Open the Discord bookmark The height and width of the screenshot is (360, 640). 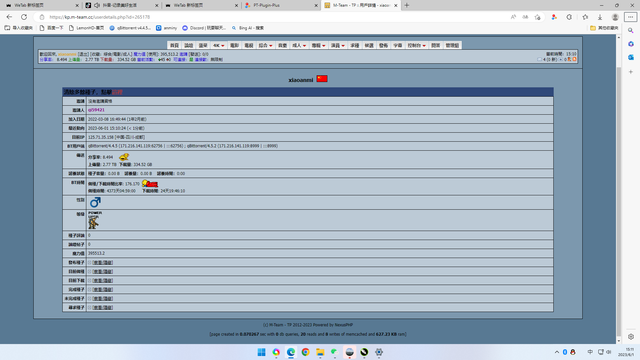204,28
